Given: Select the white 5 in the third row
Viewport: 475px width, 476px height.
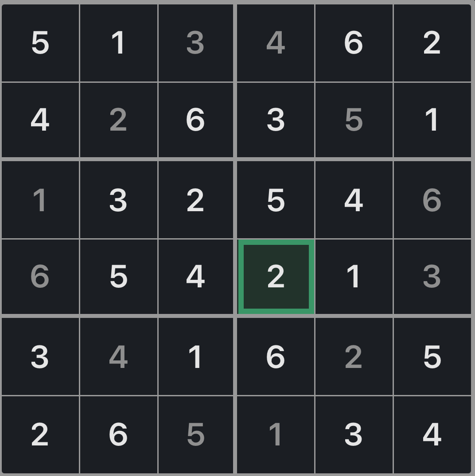Looking at the screenshot, I should pyautogui.click(x=276, y=200).
